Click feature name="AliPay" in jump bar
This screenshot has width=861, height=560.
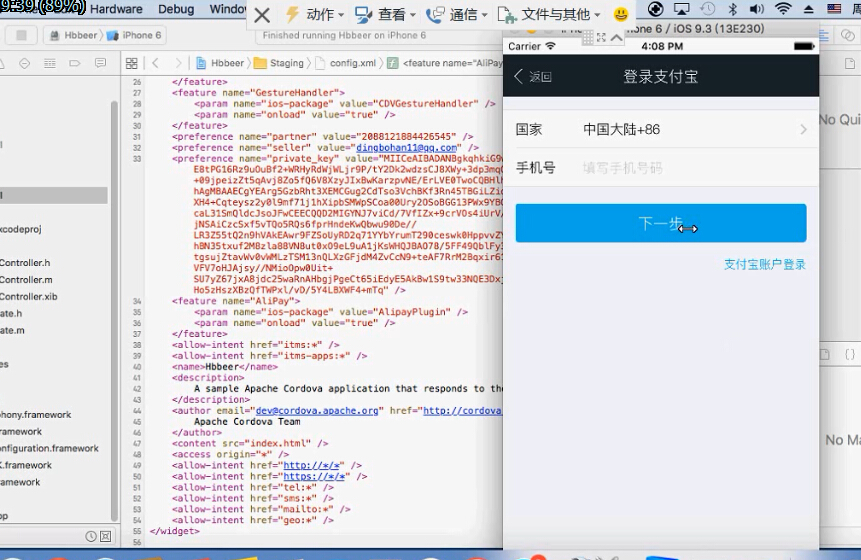tap(445, 63)
